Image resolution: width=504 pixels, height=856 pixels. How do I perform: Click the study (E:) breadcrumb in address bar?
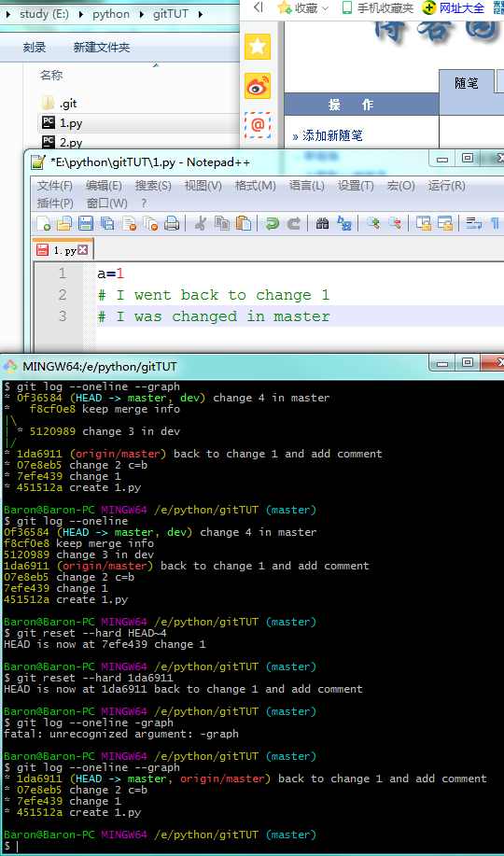[44, 14]
